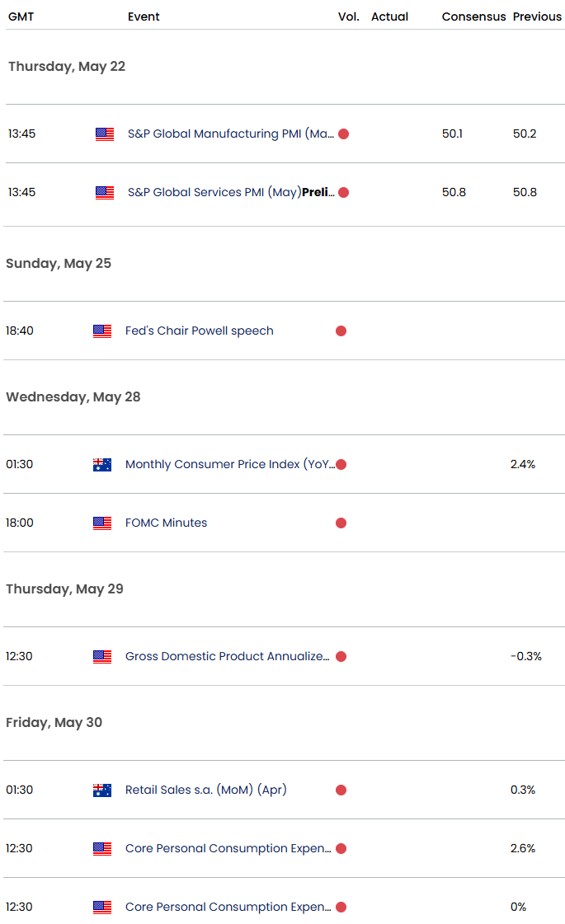Screen dimensions: 565x924
Task: Click the Previous column header
Action: coord(537,16)
